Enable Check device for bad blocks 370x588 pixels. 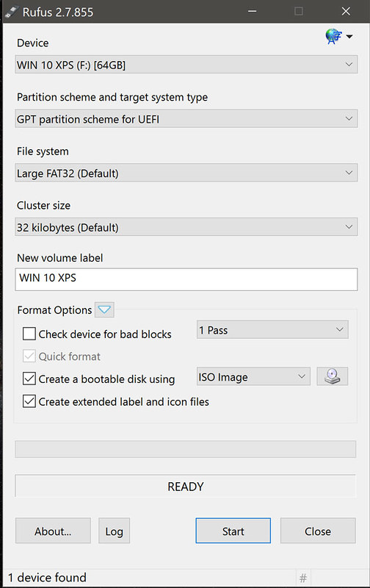pos(29,334)
